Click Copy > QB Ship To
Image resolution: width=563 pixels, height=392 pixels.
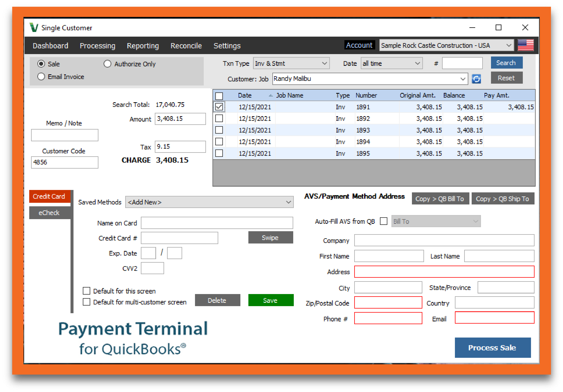tap(503, 199)
